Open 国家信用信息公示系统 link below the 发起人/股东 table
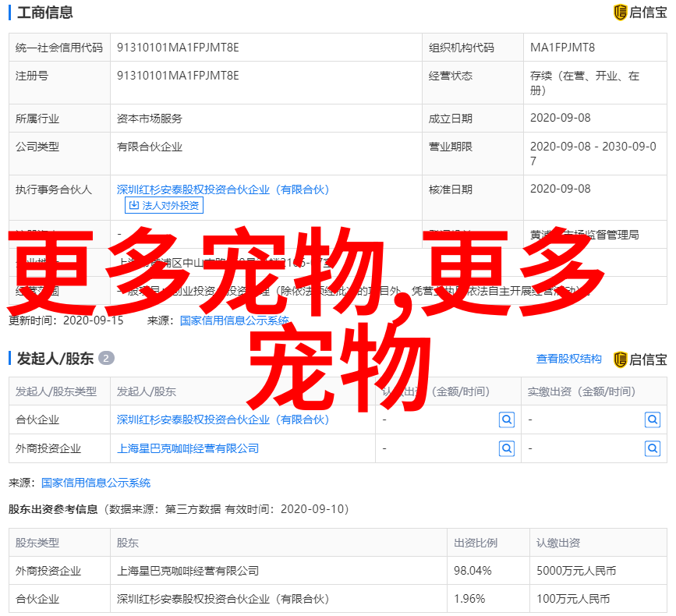Image resolution: width=676 pixels, height=616 pixels. 96,483
